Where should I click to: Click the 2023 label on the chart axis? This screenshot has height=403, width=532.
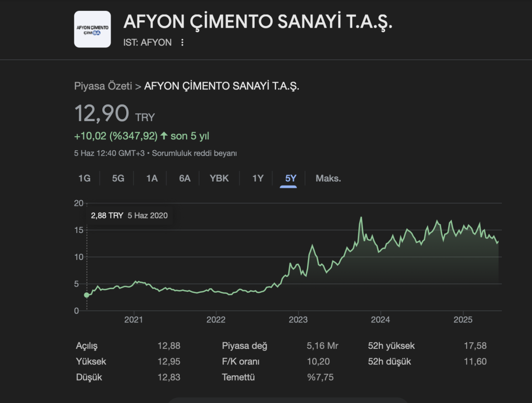click(x=298, y=319)
